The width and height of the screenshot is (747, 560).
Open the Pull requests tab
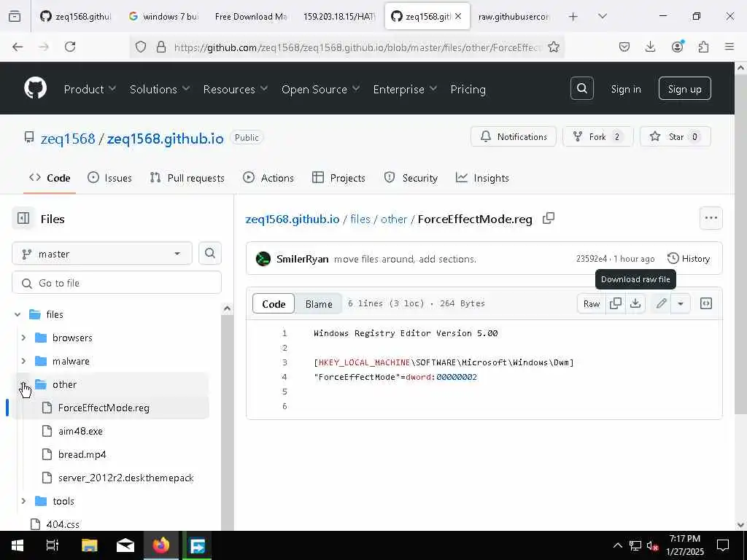pos(187,178)
